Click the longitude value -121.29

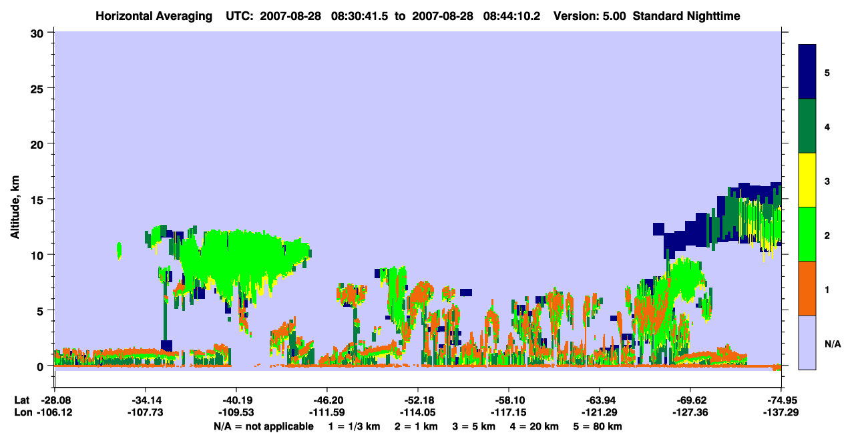600,413
